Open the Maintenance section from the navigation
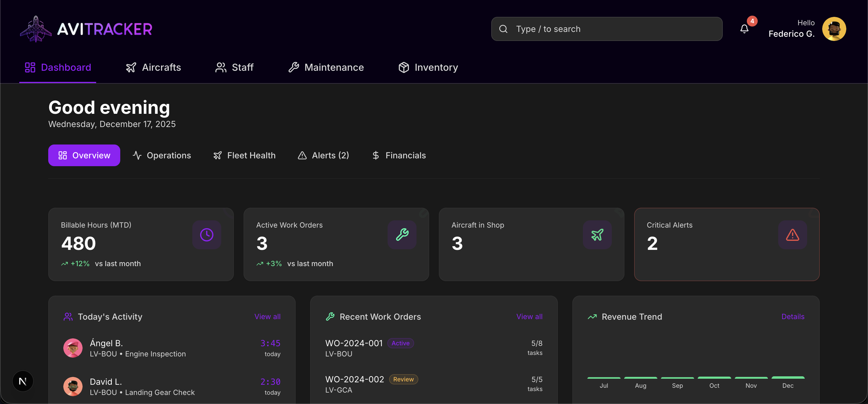The width and height of the screenshot is (868, 404). coord(325,67)
